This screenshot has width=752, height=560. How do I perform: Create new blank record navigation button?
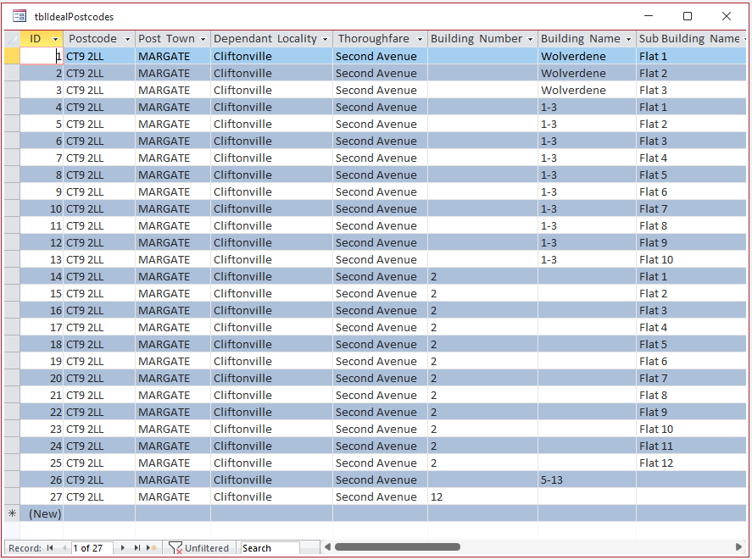152,547
